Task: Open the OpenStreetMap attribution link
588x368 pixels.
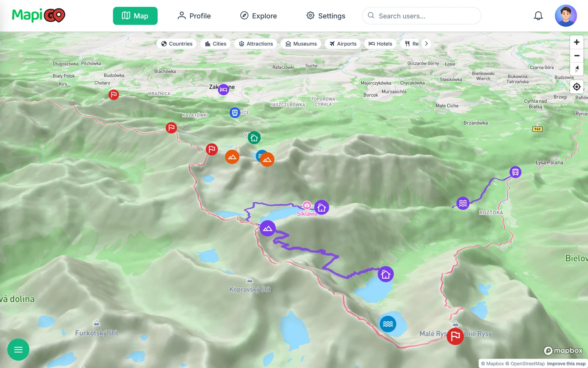Action: click(x=525, y=364)
